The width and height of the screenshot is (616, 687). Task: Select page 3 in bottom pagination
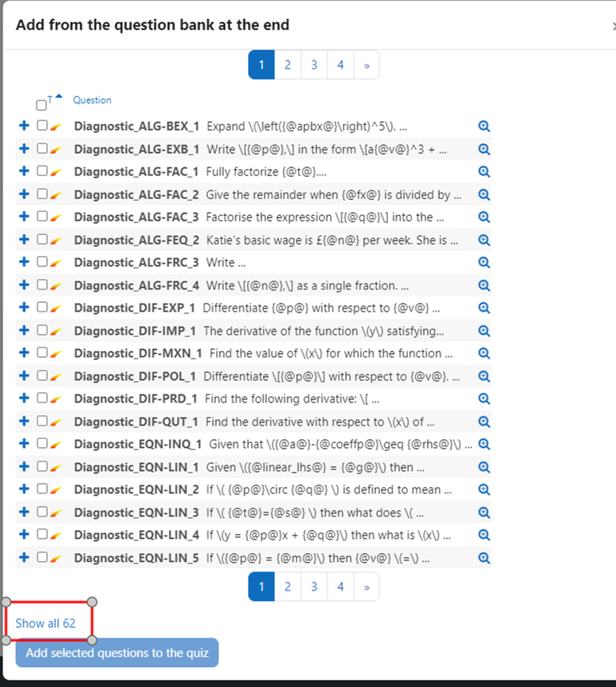314,587
